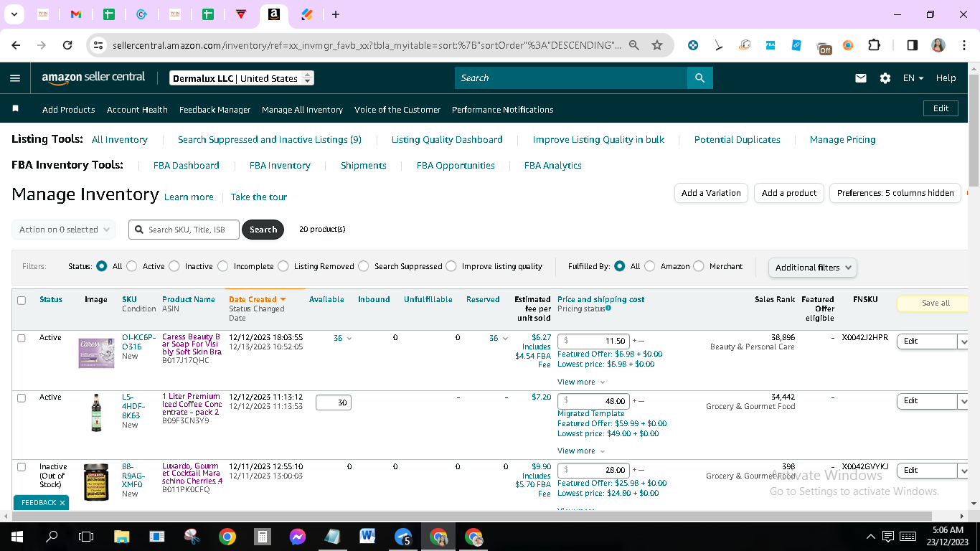Expand the Reserved 36 quantity chevron

505,339
